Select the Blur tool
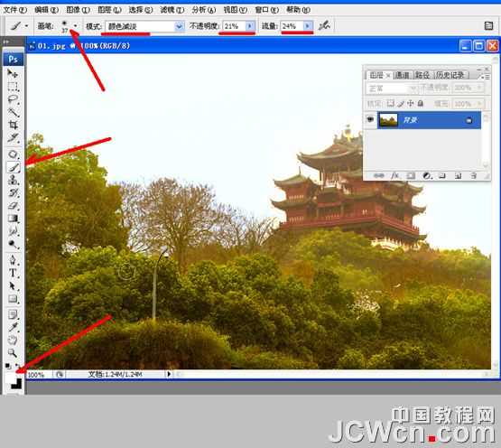Viewport: 501px width, 448px height. click(x=13, y=231)
